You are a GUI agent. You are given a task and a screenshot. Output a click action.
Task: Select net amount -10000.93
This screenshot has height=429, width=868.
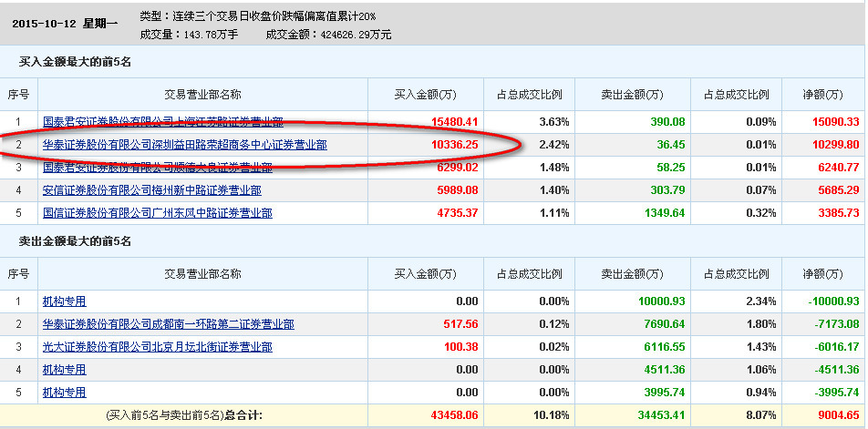click(833, 301)
